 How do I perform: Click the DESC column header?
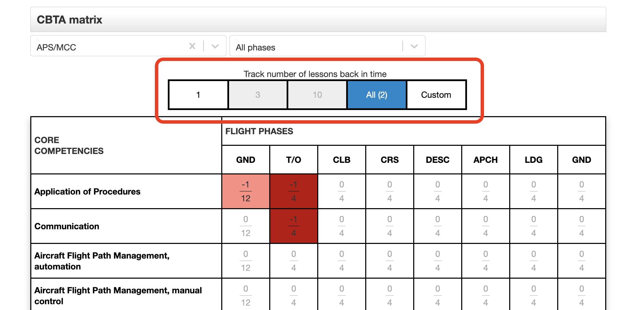[437, 160]
